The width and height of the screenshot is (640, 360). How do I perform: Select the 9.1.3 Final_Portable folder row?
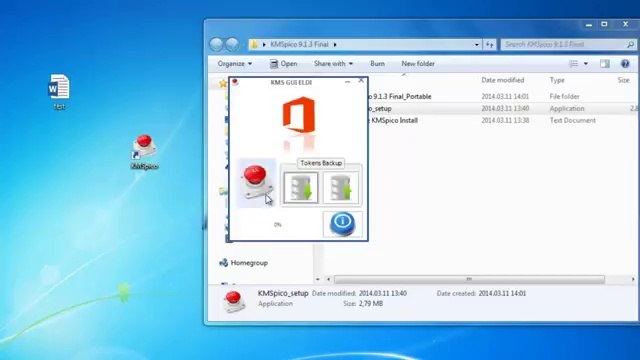tap(502, 96)
